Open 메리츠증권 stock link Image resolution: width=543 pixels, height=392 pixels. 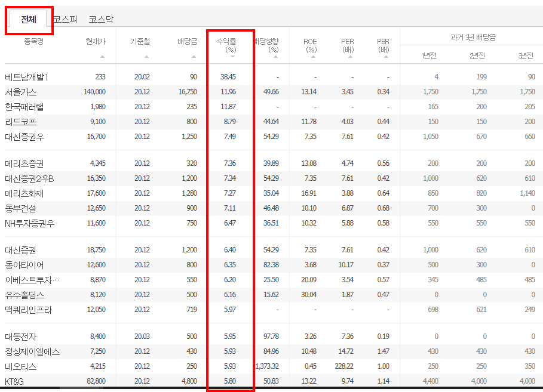click(24, 163)
